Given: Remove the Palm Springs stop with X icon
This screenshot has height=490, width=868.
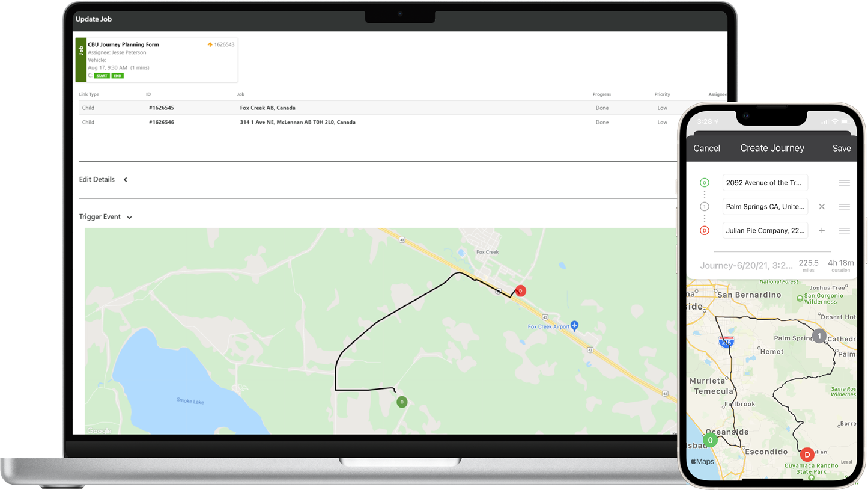Looking at the screenshot, I should 822,206.
